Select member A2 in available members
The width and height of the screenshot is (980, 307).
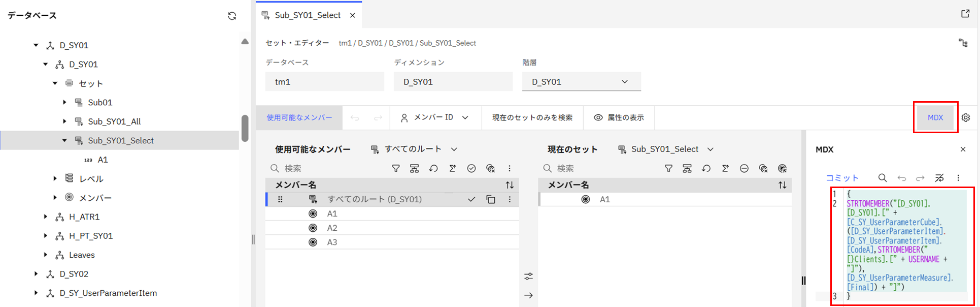pyautogui.click(x=392, y=228)
